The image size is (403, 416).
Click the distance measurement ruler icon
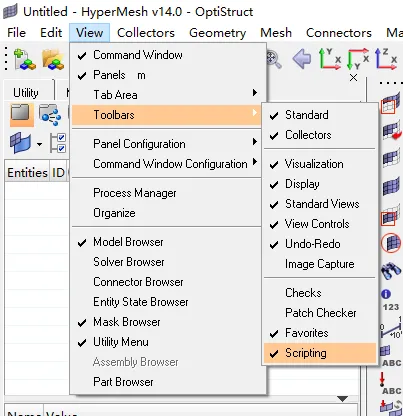click(391, 328)
